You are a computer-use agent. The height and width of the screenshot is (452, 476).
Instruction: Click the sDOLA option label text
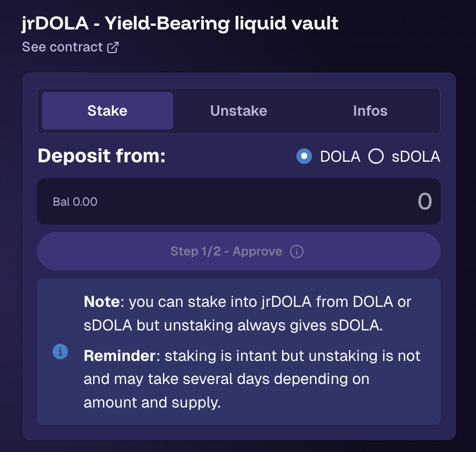click(415, 156)
